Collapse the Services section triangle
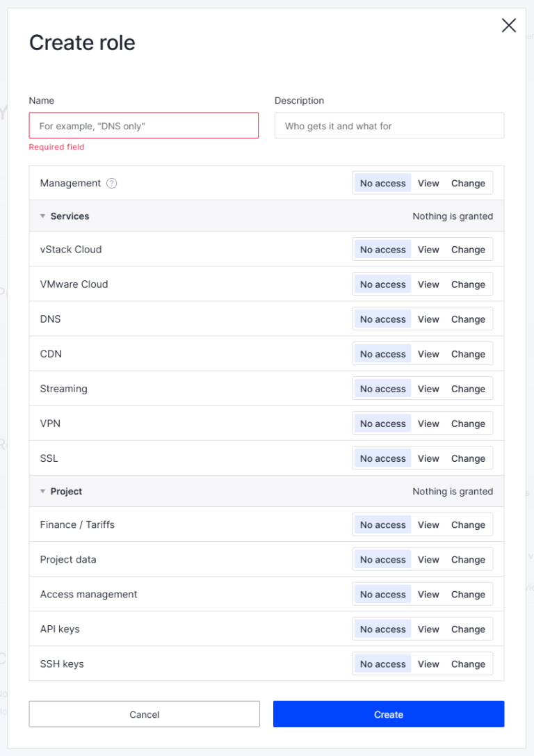 point(42,216)
